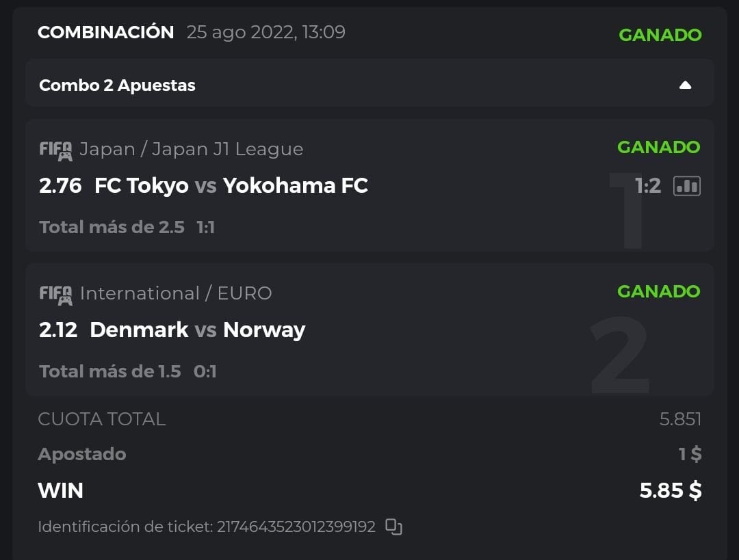This screenshot has height=560, width=739.
Task: Click GANADO status on FC Tokyo bet
Action: (658, 147)
